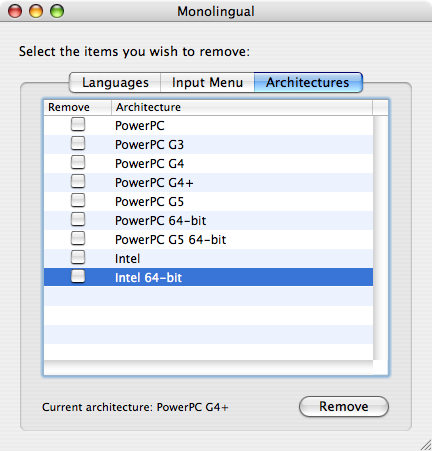Select the 'Intel 64-bit' highlighted row
The width and height of the screenshot is (432, 451).
[208, 277]
